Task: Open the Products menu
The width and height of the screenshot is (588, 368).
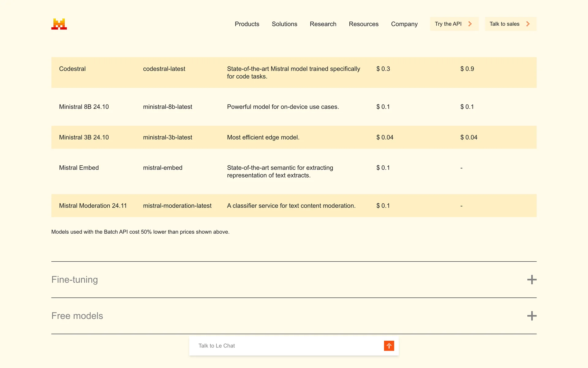Action: 247,24
